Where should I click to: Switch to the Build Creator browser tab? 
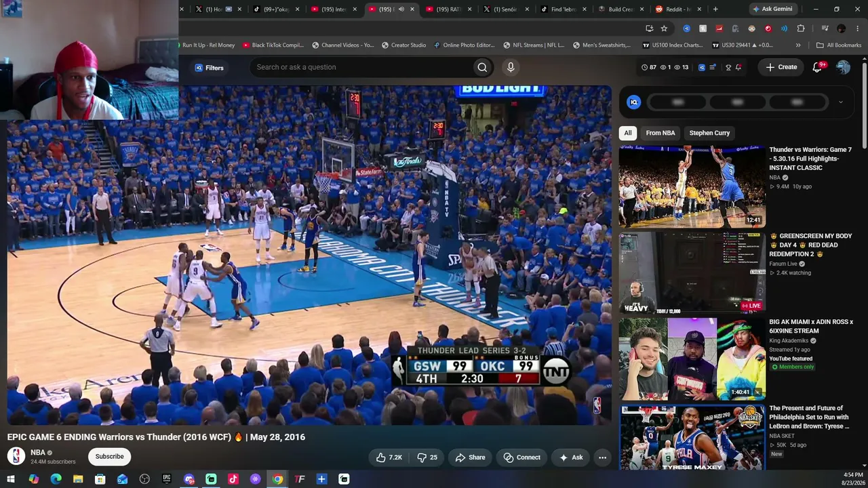[x=620, y=9]
